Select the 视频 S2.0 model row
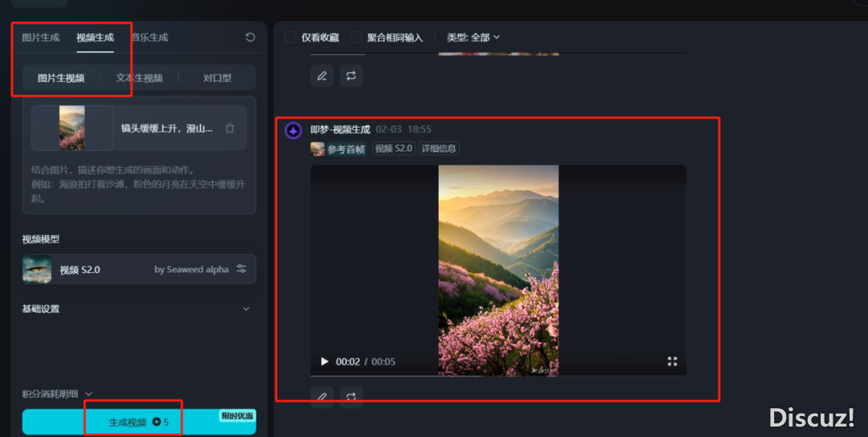Screen dimensions: 868x437 (139, 269)
